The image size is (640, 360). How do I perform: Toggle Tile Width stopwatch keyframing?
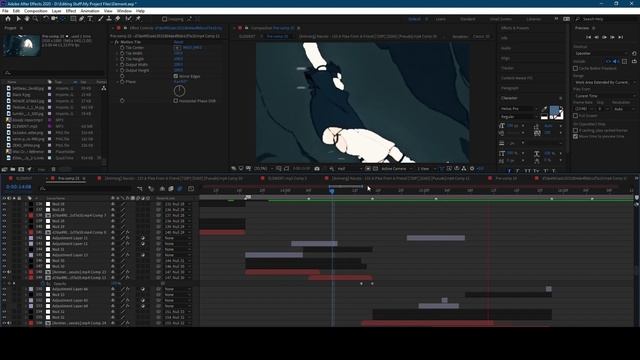click(122, 53)
